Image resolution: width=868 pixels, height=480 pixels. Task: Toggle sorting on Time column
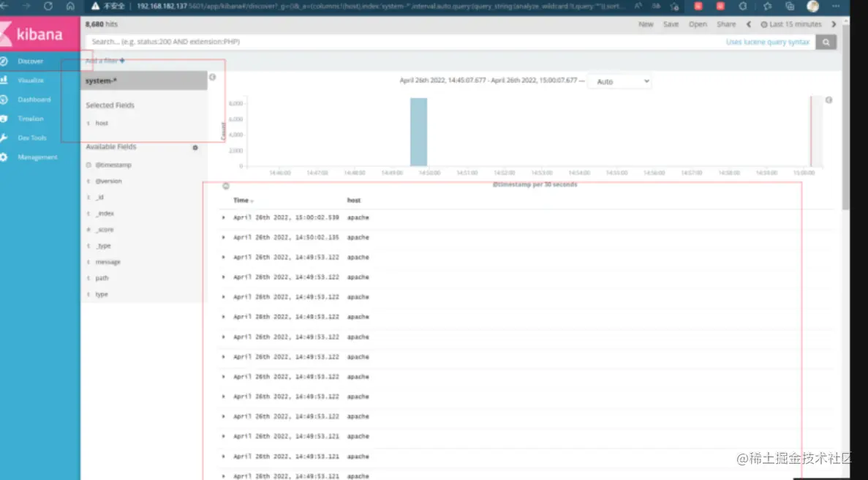point(244,200)
